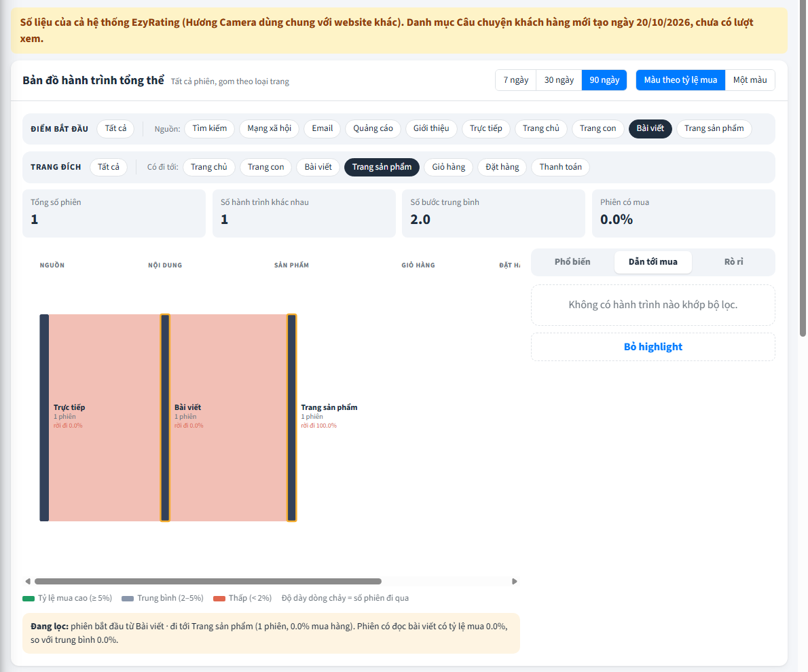Screen dimensions: 808x672
Task: Select Trang chủ in the Điểm bắt đầu row
Action: [541, 128]
